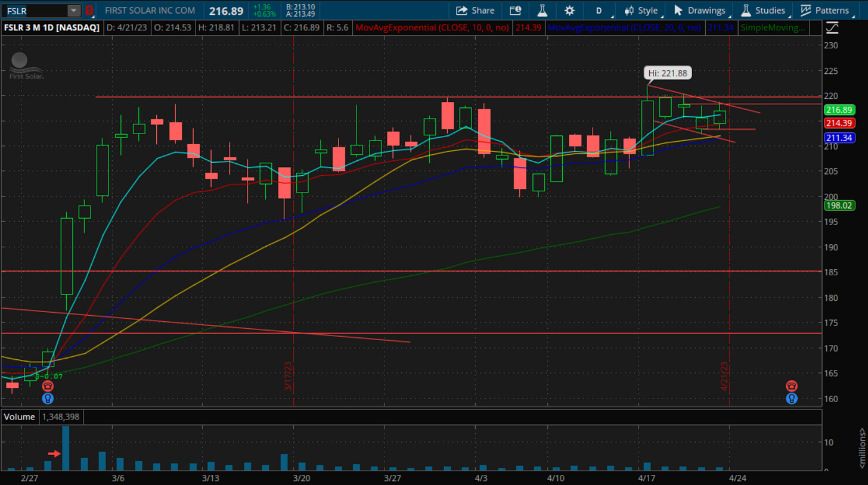
Task: Click the left red phone earnings icon
Action: pyautogui.click(x=48, y=386)
